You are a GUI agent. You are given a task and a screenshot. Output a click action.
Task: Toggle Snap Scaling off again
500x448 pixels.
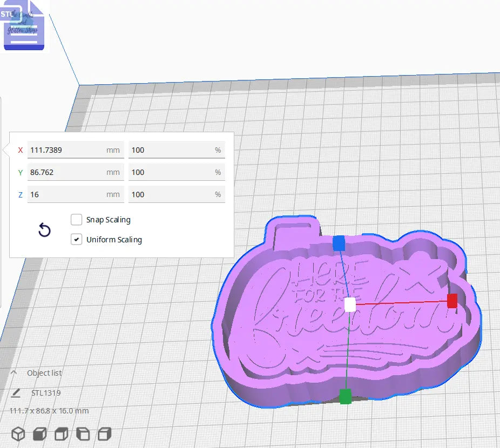tap(76, 220)
